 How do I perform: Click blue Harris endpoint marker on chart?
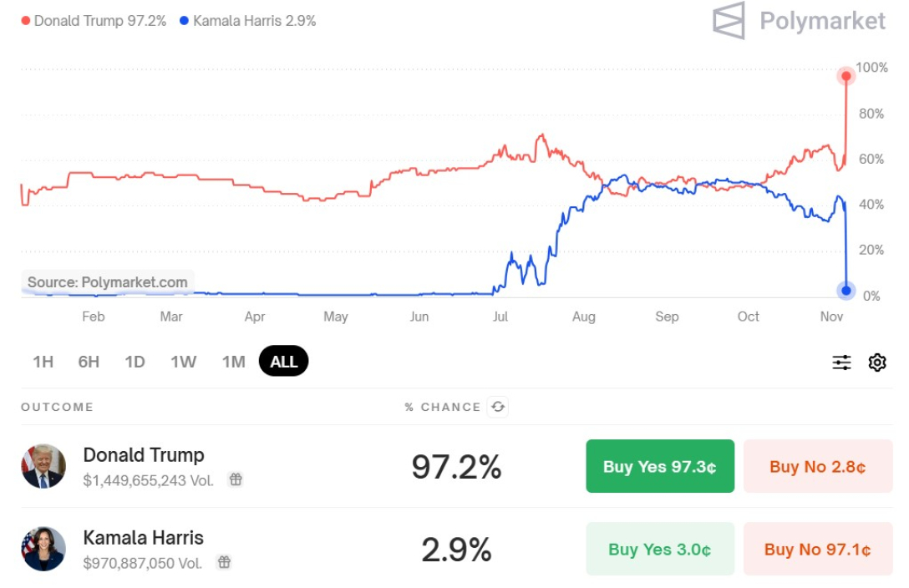846,291
